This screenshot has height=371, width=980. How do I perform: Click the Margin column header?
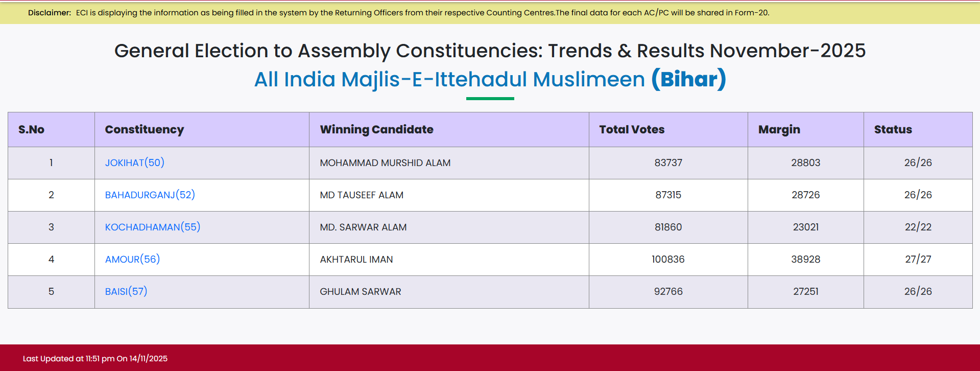(x=779, y=130)
